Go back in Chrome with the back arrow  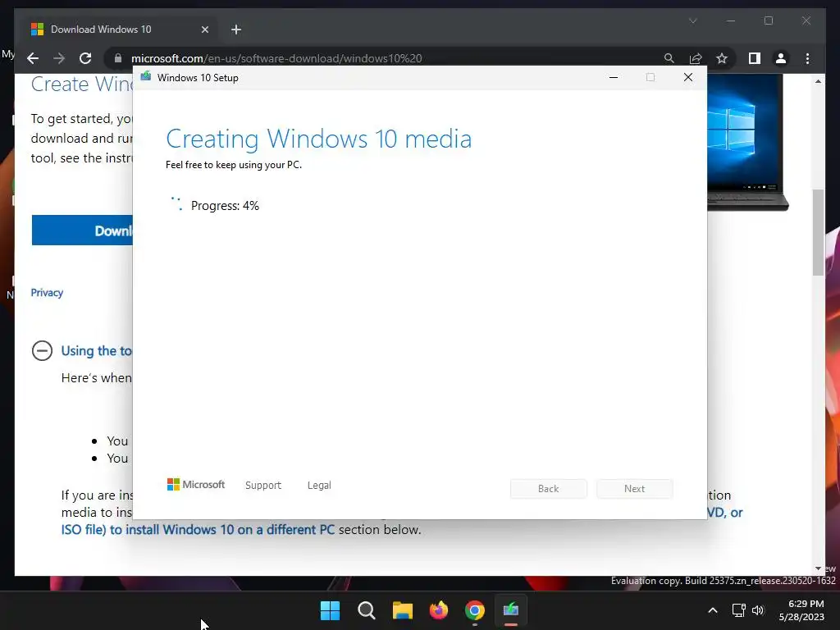click(33, 58)
